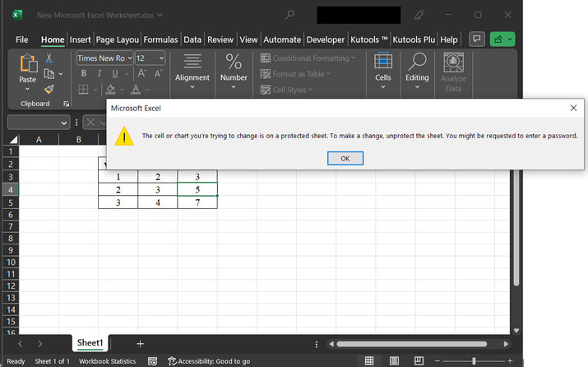The height and width of the screenshot is (367, 588).
Task: Toggle Italic formatting
Action: [x=100, y=73]
